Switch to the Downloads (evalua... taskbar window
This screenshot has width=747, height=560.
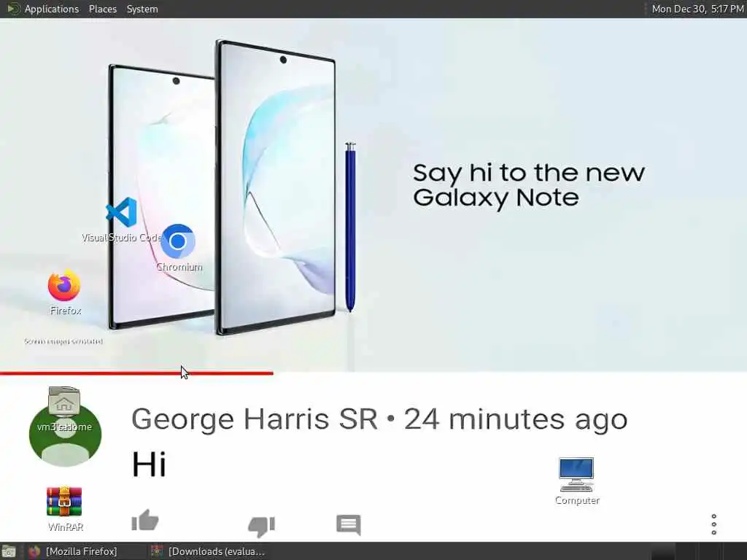tap(208, 551)
